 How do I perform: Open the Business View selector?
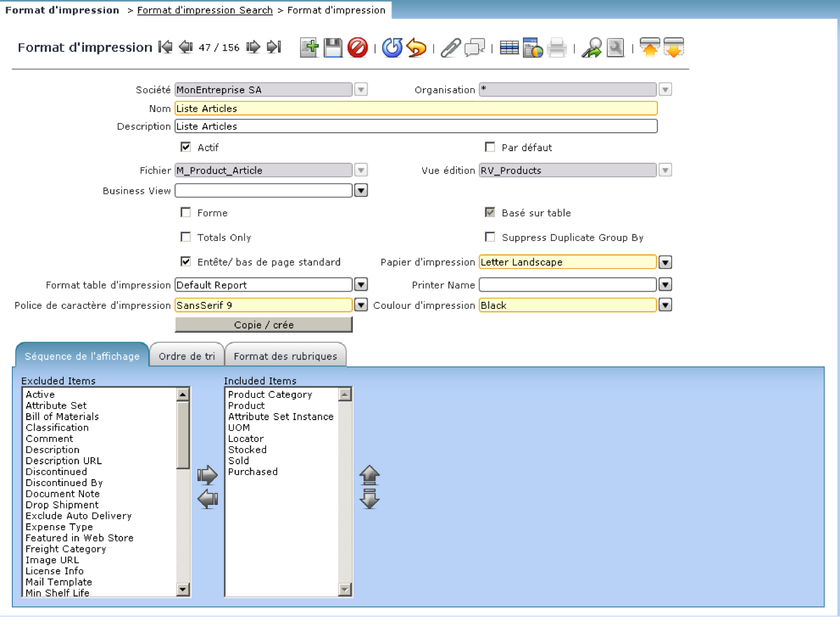pos(360,190)
